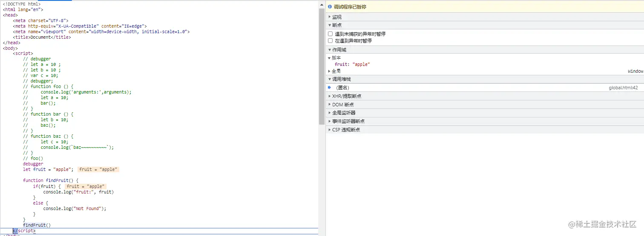Click the info icon beside 调试程序已暂停

330,7
